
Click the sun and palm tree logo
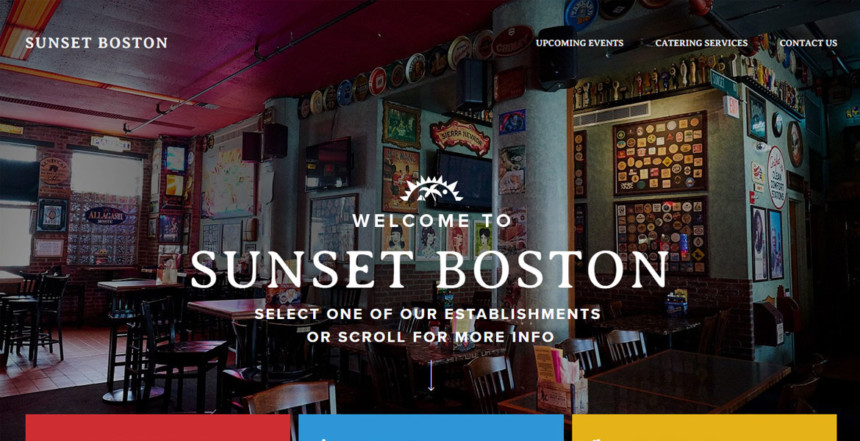coord(431,190)
